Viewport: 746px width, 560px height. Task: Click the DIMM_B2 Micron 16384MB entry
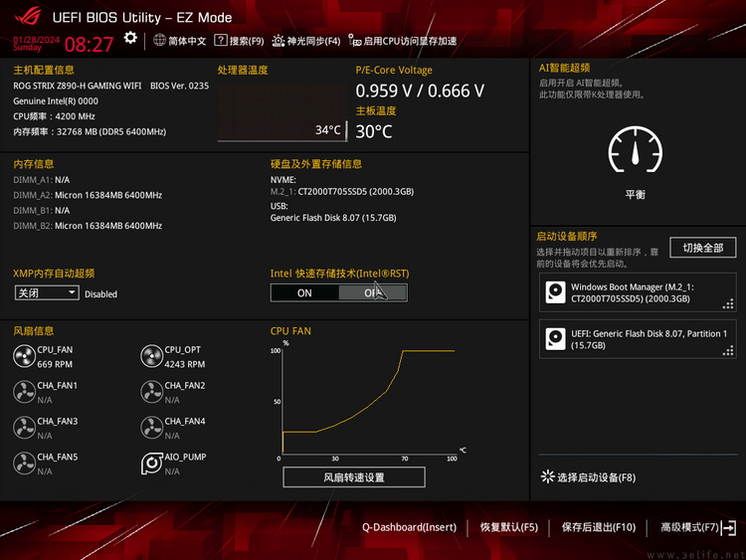(x=88, y=226)
